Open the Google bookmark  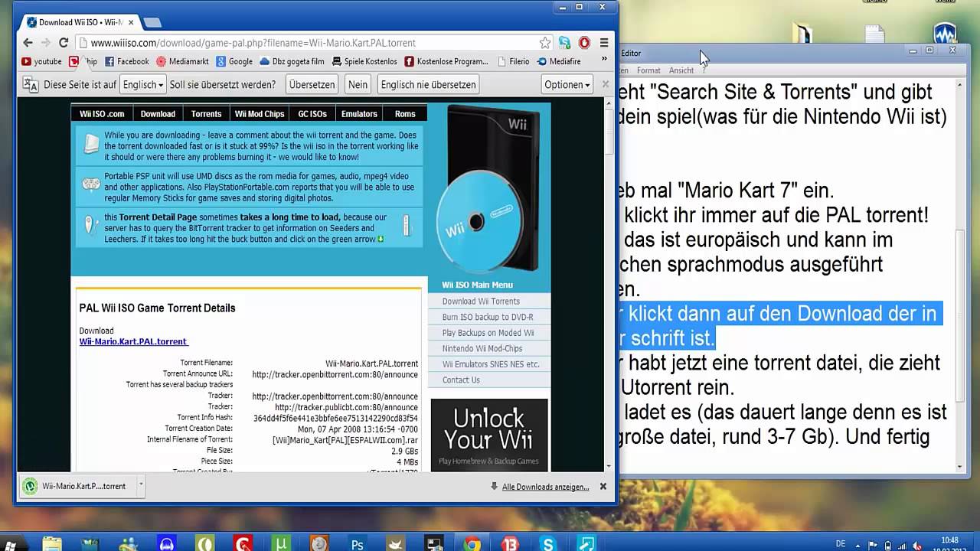coord(234,61)
